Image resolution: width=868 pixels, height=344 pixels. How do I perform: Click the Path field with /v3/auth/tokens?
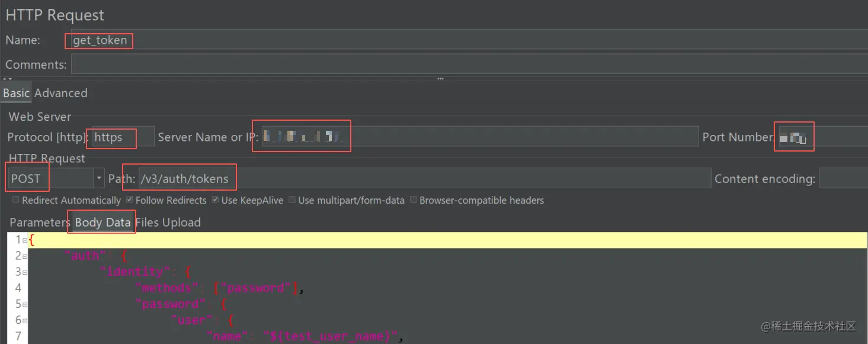(x=424, y=178)
